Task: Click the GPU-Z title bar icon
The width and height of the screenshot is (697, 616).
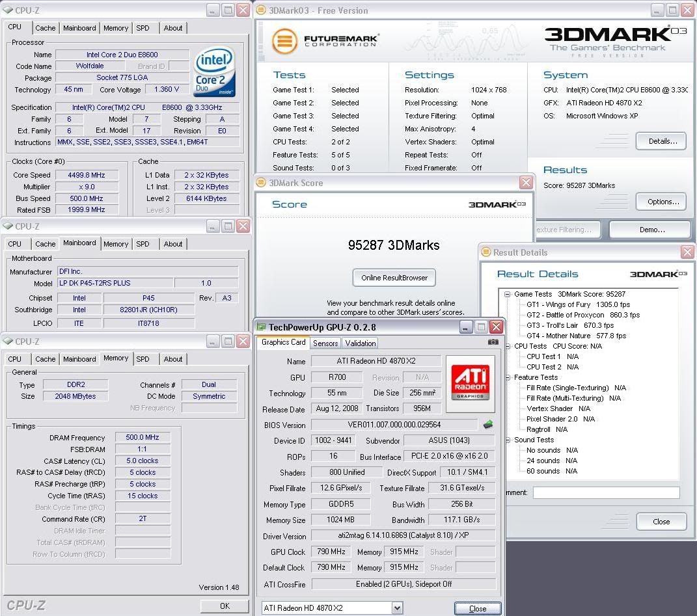Action: [x=261, y=327]
